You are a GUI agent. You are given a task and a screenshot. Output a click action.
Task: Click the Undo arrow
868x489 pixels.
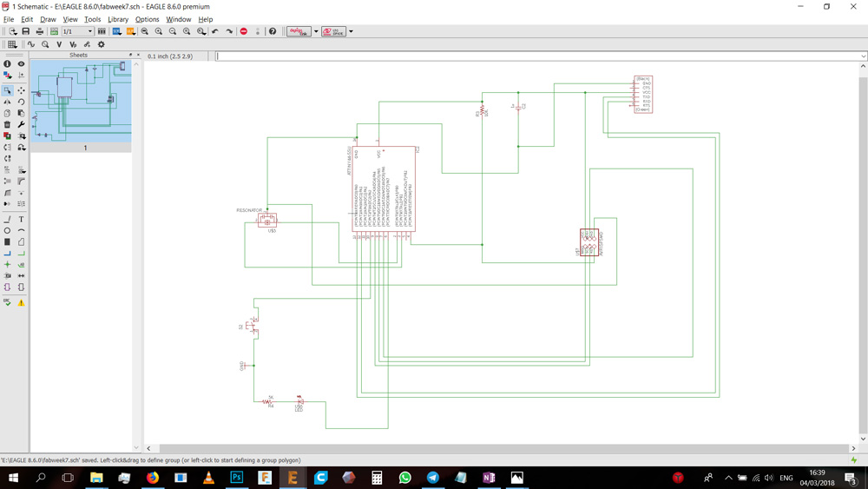[214, 31]
